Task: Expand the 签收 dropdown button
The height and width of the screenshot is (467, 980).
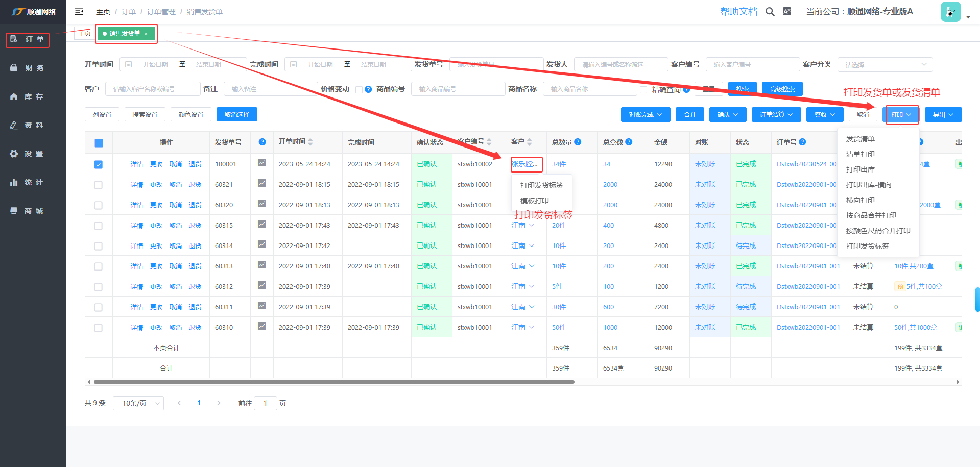Action: [825, 115]
